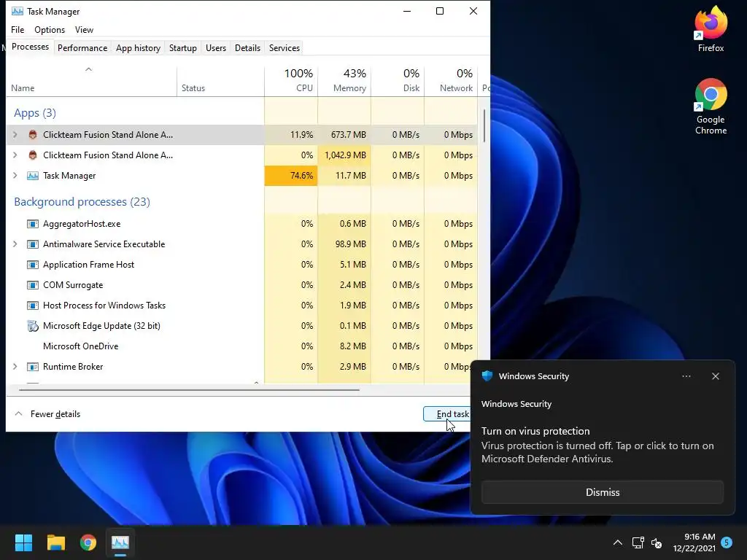Click the sort arrow above the Name column

coord(88,69)
